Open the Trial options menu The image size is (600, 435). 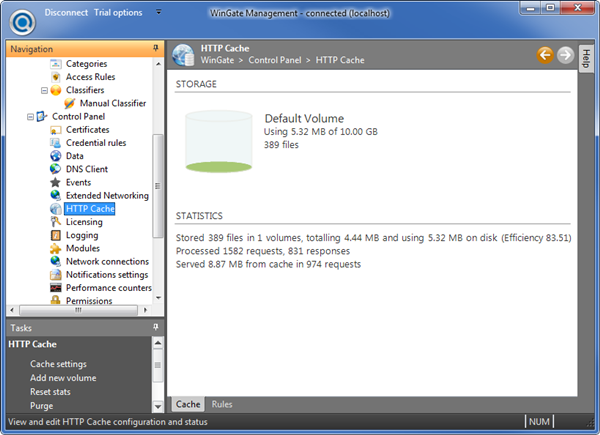[x=117, y=13]
